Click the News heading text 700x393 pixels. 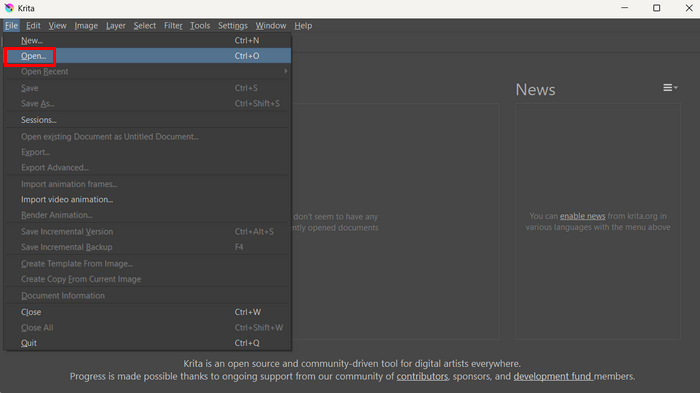click(535, 89)
